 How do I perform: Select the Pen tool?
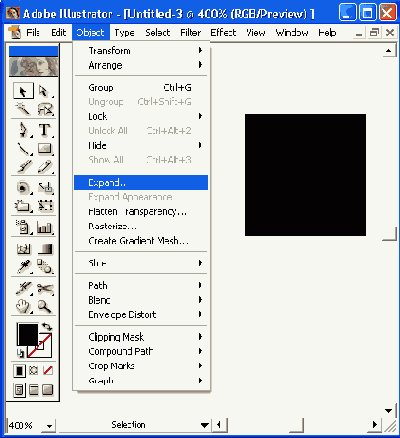click(x=23, y=130)
